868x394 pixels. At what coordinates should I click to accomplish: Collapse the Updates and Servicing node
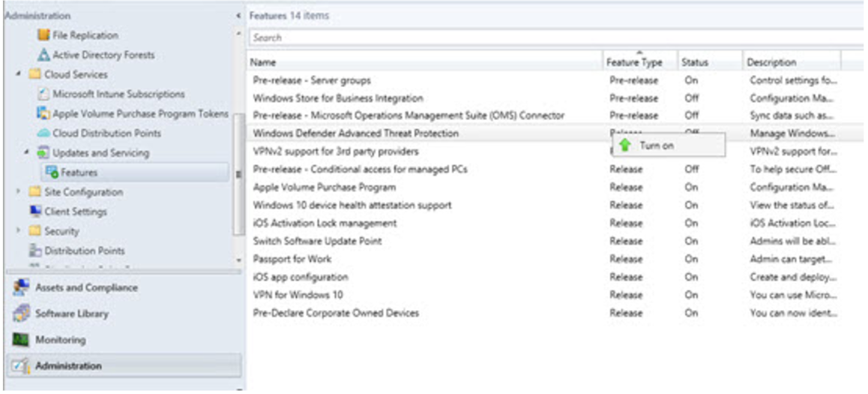(25, 153)
